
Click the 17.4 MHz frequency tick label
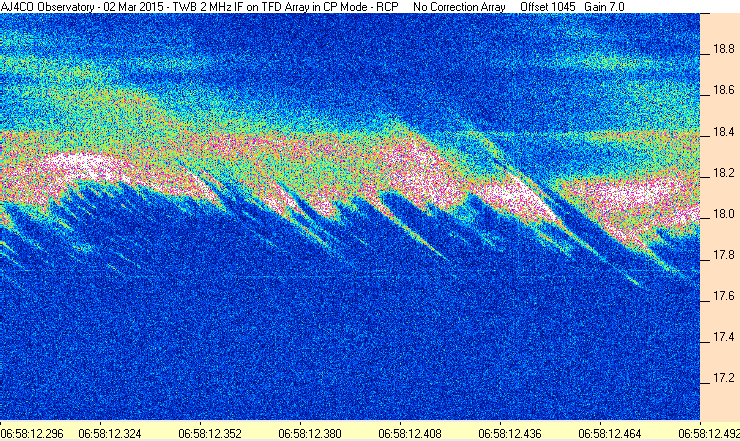(x=723, y=337)
